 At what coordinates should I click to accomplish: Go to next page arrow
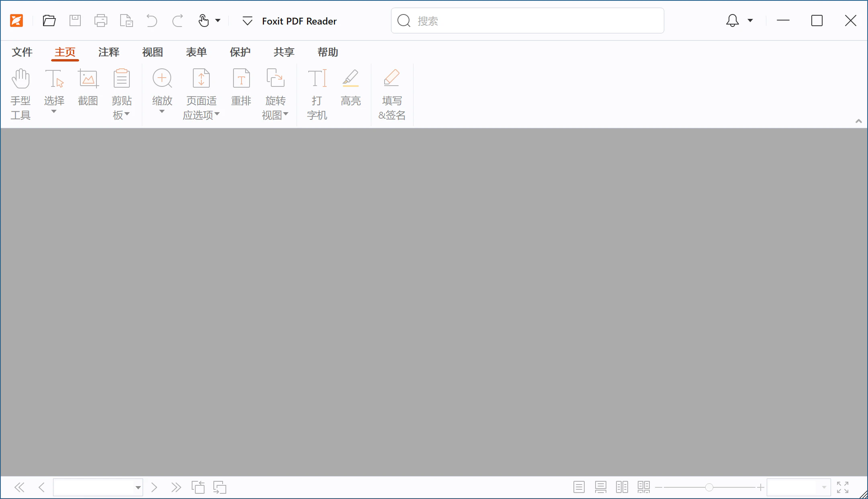click(154, 487)
